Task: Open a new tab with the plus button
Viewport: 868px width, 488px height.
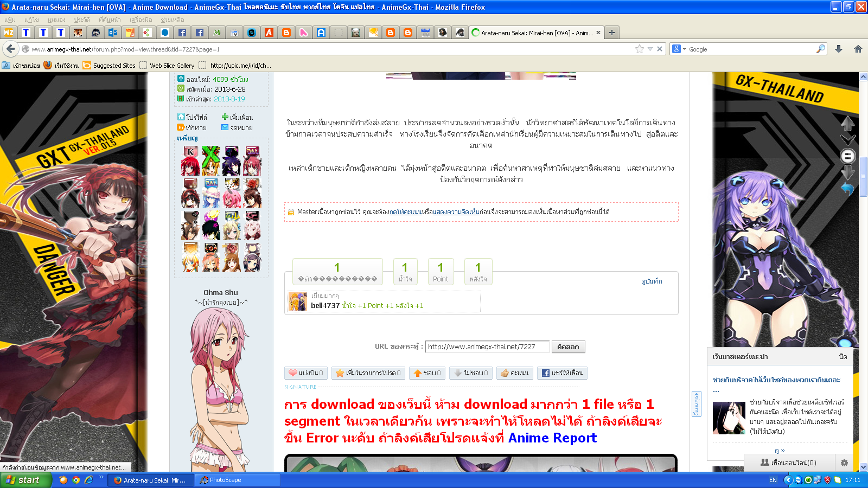Action: tap(612, 33)
